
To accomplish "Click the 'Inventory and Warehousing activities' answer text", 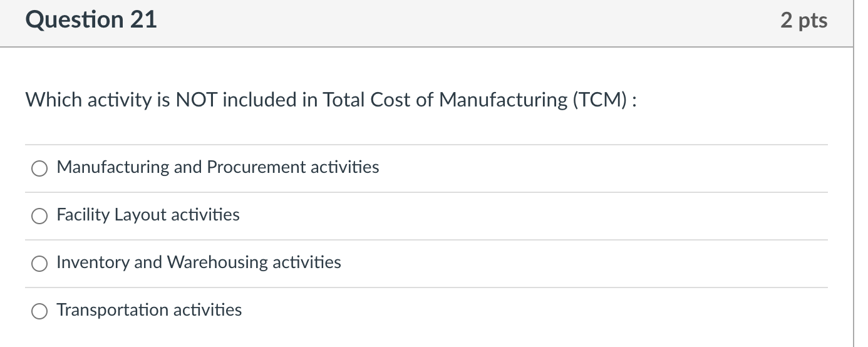I will coord(199,262).
